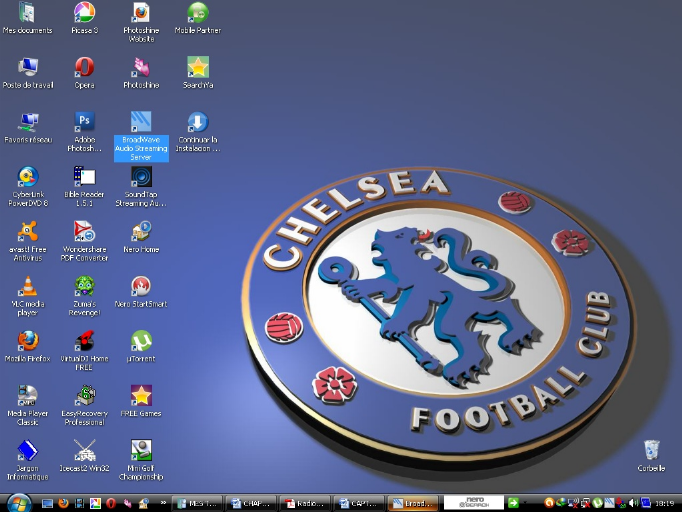Click the BroadWave system tray icon
The width and height of the screenshot is (682, 512).
[x=609, y=503]
